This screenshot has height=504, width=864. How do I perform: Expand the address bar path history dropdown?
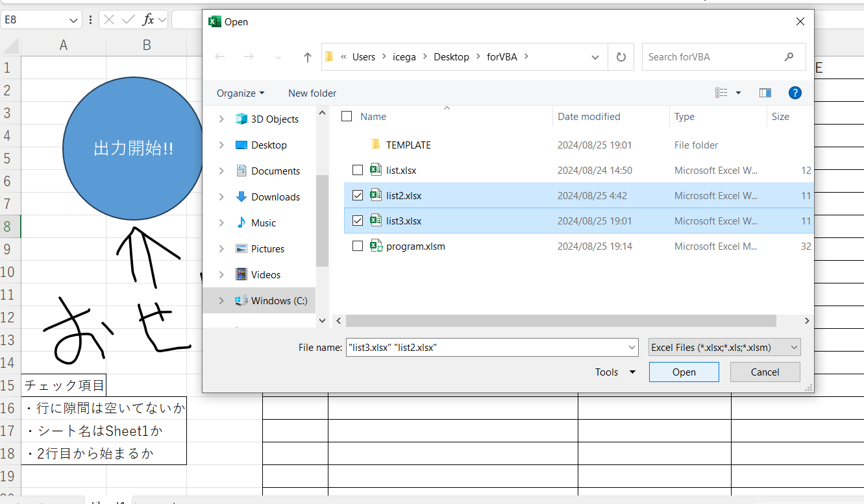[595, 57]
